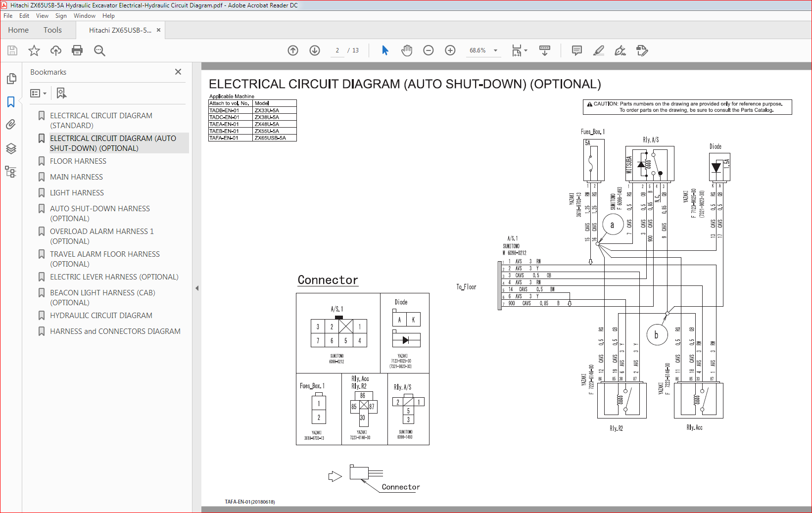Open the AUTO SHUT-DOWN HARNESS (OPTIONAL) bookmark
Viewport: 812px width, 513px height.
(100, 214)
